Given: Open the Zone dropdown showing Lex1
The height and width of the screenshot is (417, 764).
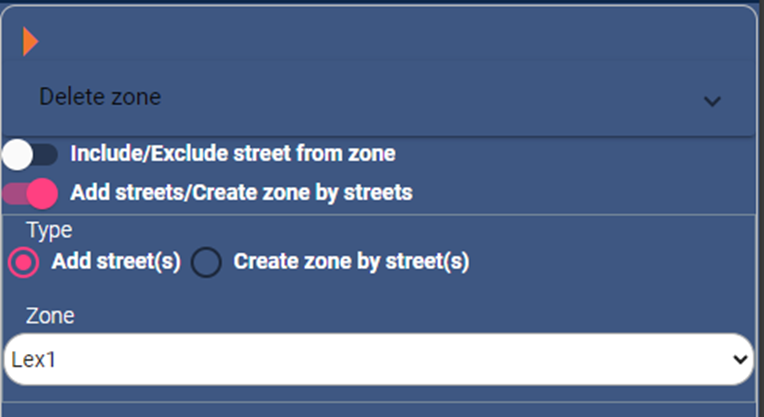Looking at the screenshot, I should [378, 359].
